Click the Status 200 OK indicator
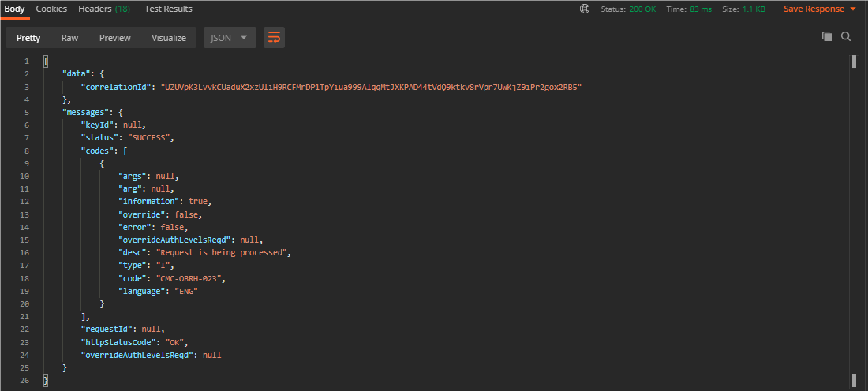This screenshot has height=391, width=868. [628, 9]
